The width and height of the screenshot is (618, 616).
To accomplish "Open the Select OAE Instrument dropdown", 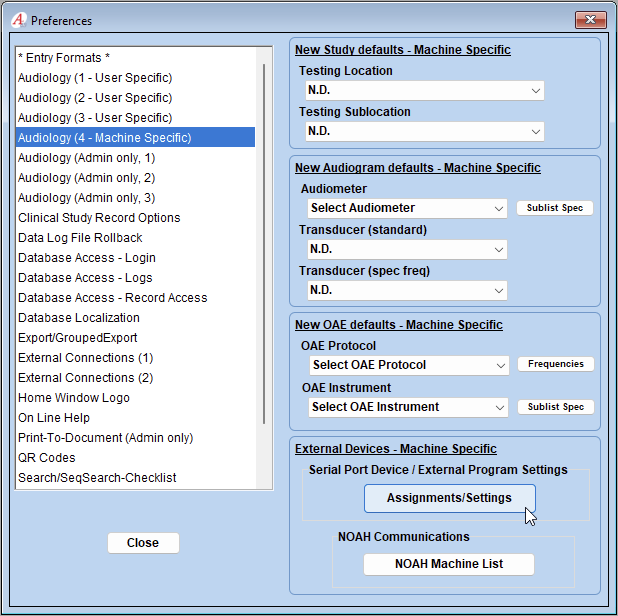I will tap(409, 407).
